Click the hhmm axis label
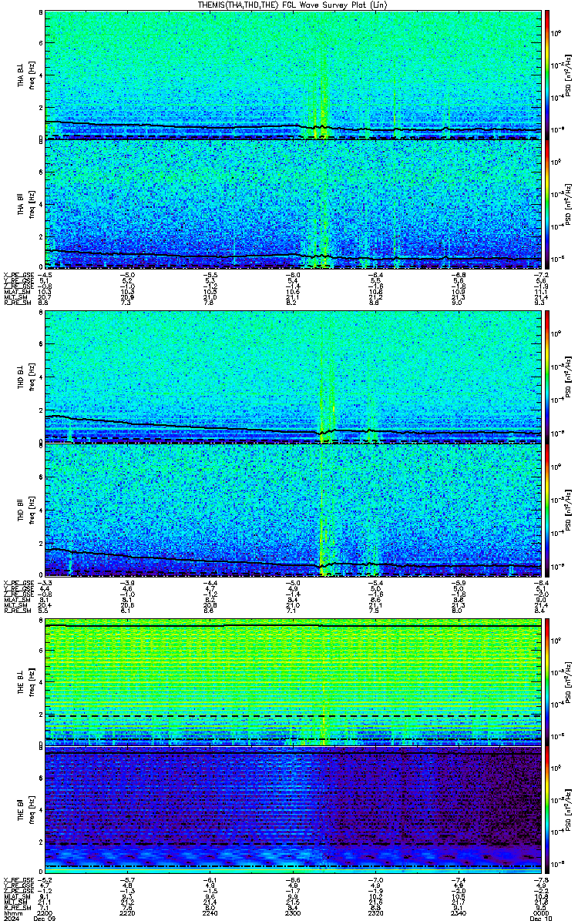This screenshot has width=578, height=924. coord(12,912)
